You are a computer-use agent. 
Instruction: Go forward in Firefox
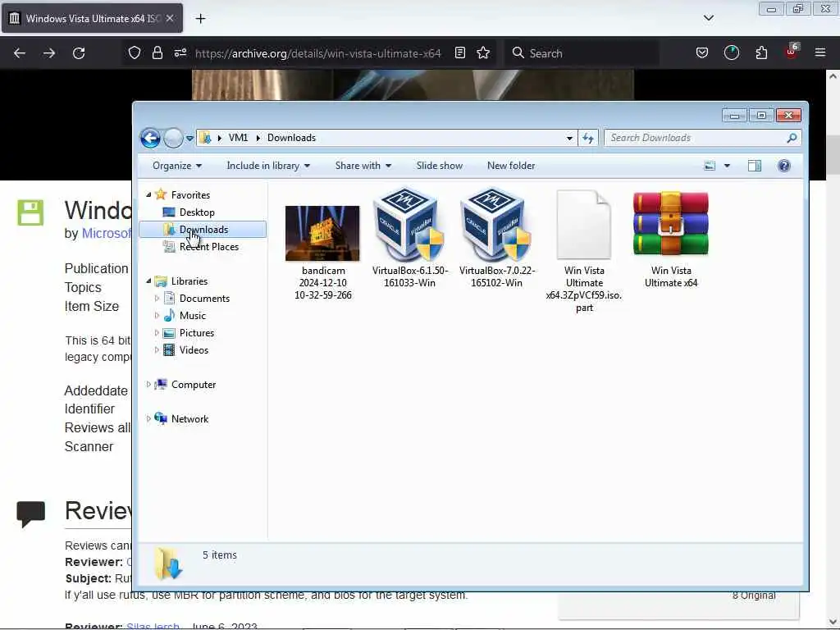pyautogui.click(x=48, y=53)
